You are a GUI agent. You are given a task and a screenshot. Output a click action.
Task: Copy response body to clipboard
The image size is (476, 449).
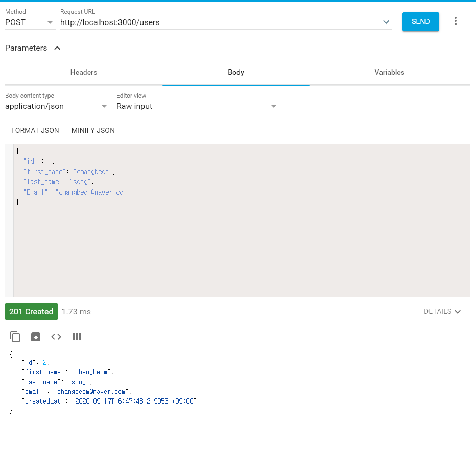tap(15, 337)
